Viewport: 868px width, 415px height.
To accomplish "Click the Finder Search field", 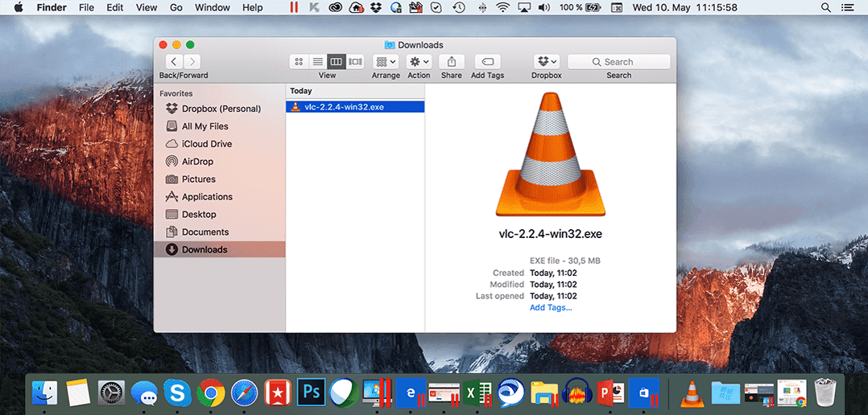I will point(618,62).
